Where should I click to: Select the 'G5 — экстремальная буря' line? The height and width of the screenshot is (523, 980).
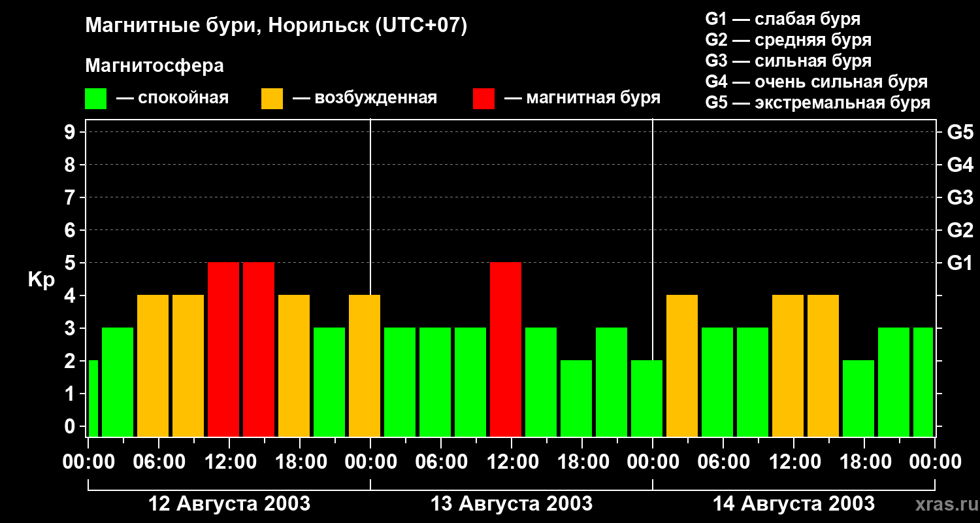point(818,103)
